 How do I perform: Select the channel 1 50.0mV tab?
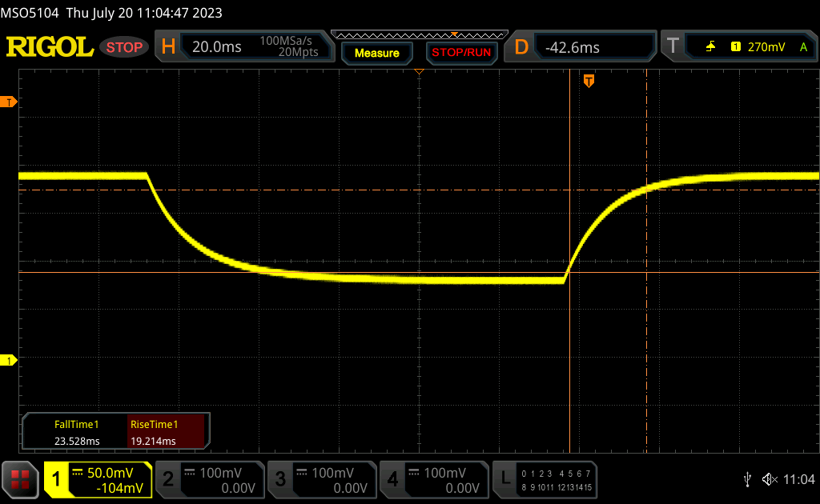98,479
